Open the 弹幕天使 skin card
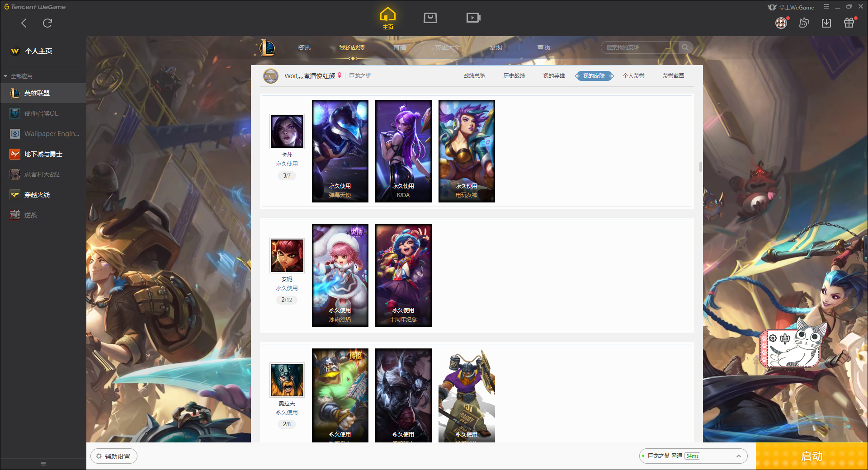The image size is (868, 470). [340, 151]
